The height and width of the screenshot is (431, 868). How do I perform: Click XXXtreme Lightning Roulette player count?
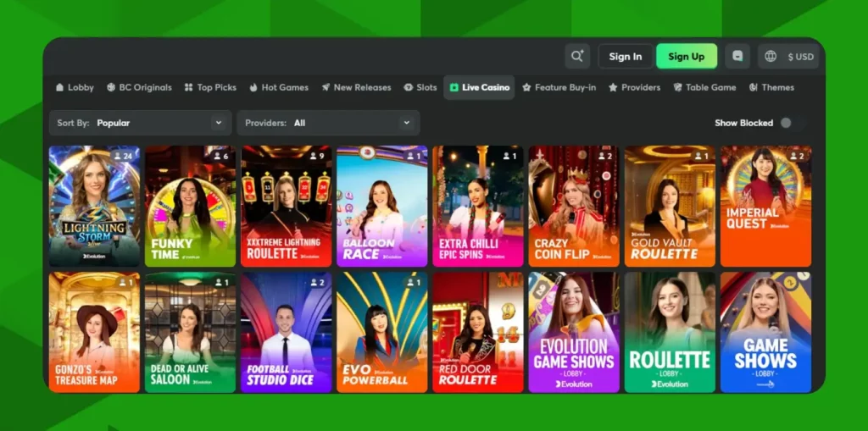[x=317, y=156]
